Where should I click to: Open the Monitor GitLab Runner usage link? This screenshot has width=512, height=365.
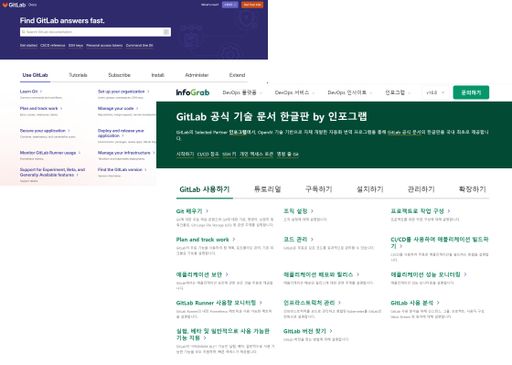[x=50, y=153]
